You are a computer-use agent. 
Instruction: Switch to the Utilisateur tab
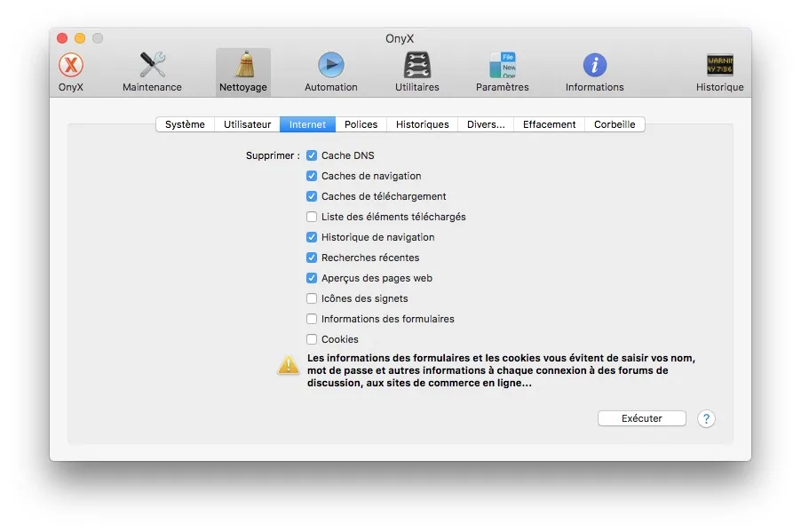pos(247,124)
